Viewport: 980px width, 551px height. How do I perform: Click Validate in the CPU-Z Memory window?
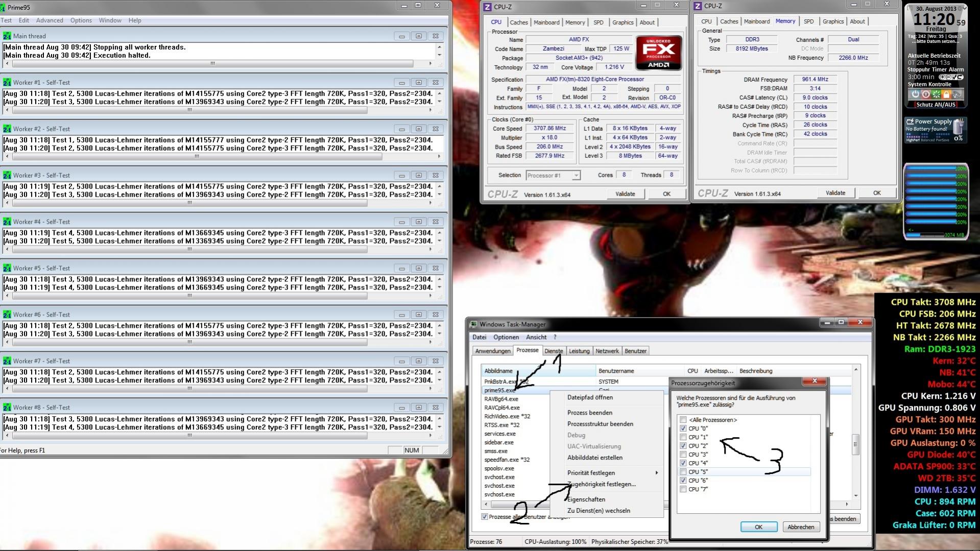pos(835,193)
